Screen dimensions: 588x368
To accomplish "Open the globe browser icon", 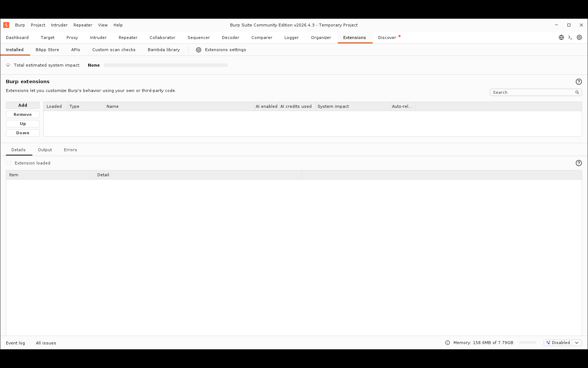I will pyautogui.click(x=561, y=38).
